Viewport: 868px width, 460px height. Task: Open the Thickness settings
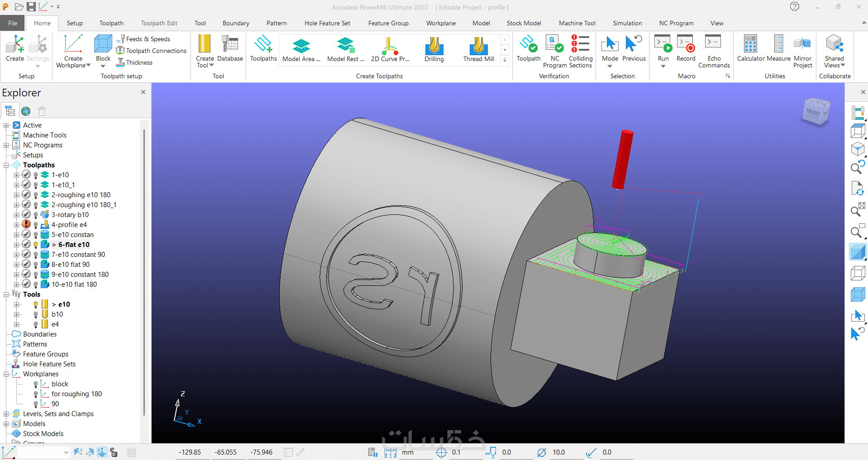point(134,62)
